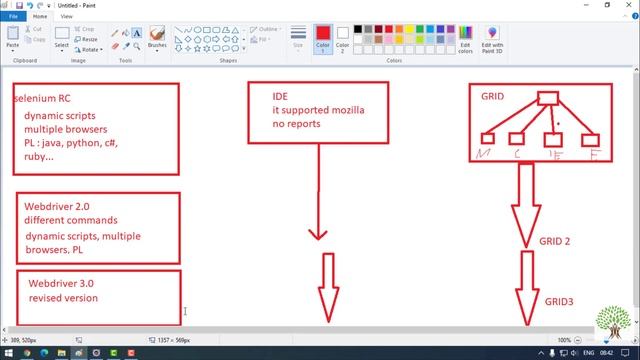Pick the purple color swatch
This screenshot has height=360, width=640.
[x=451, y=29]
